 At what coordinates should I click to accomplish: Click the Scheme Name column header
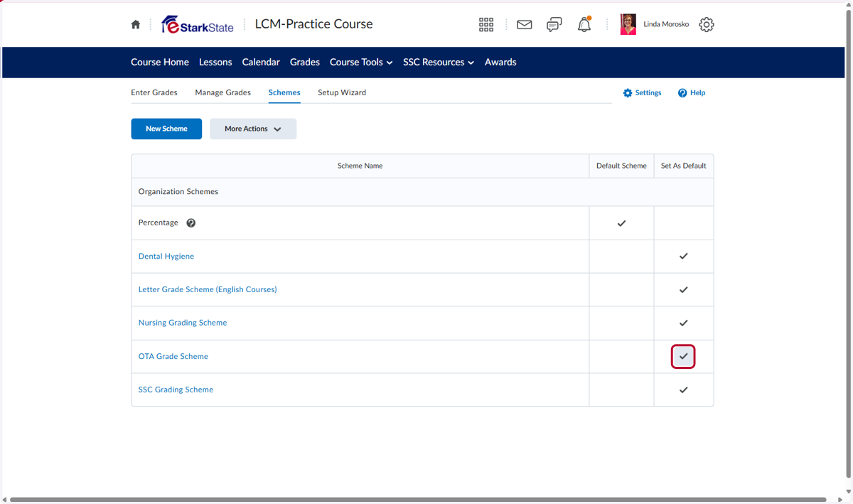(360, 166)
